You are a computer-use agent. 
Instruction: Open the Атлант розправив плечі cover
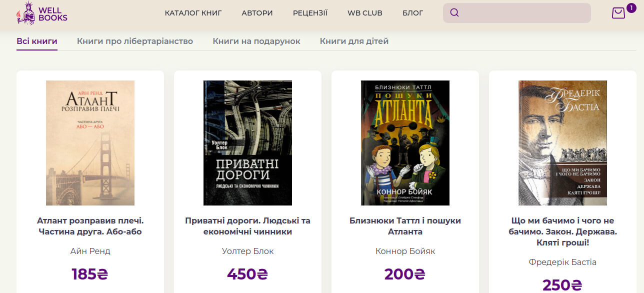tap(90, 143)
